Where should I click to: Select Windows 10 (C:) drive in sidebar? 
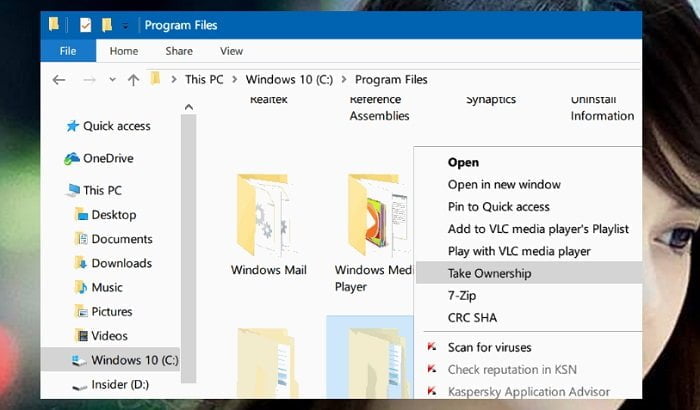pyautogui.click(x=110, y=360)
